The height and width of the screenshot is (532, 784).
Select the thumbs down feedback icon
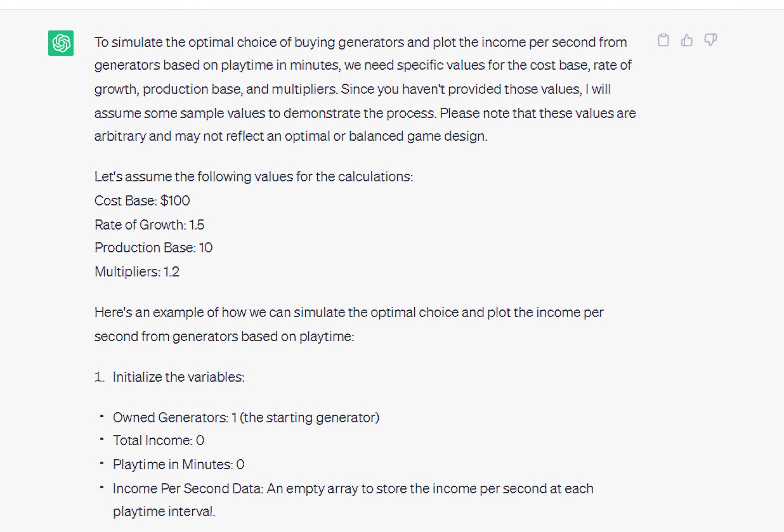tap(710, 40)
